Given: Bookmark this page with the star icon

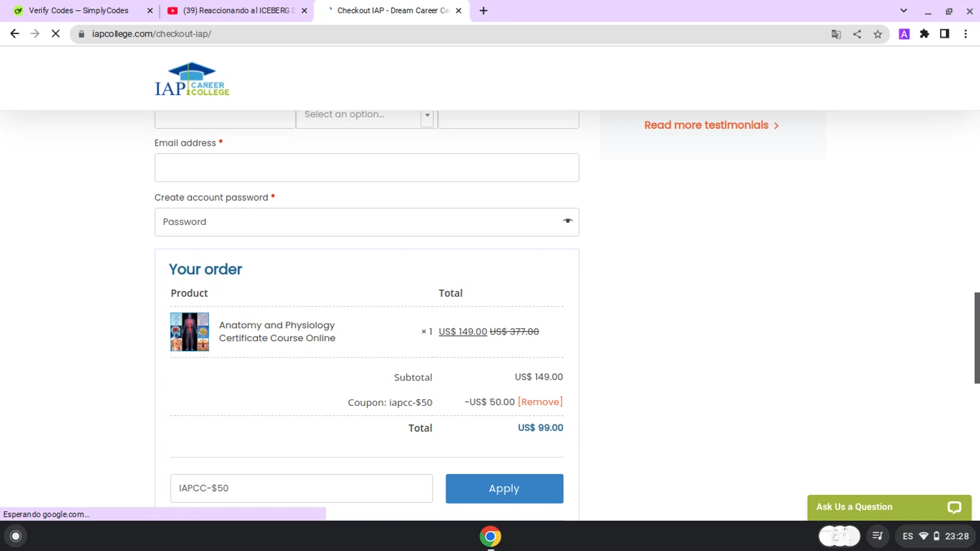Looking at the screenshot, I should coord(877,34).
